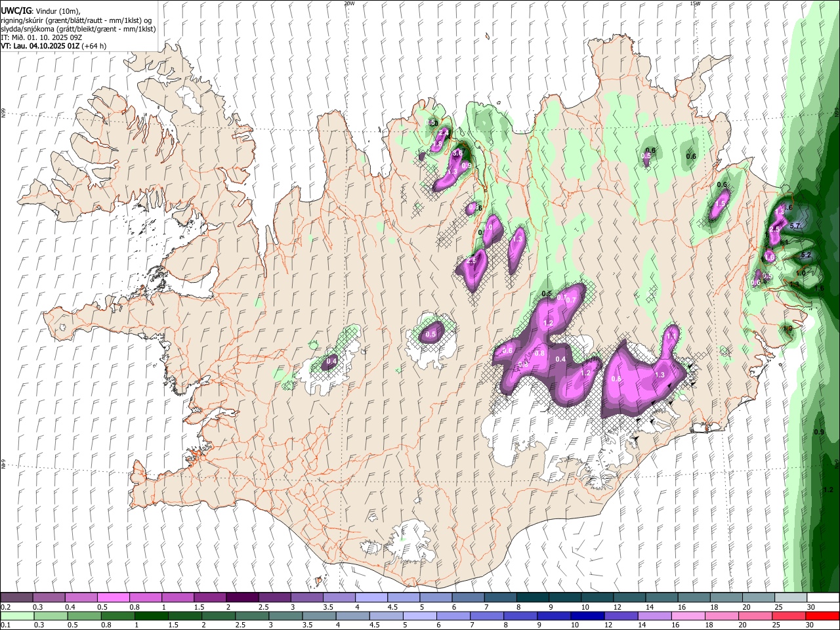
Task: Select the lavender 4–4.5 snow legend swatch
Action: click(x=371, y=598)
